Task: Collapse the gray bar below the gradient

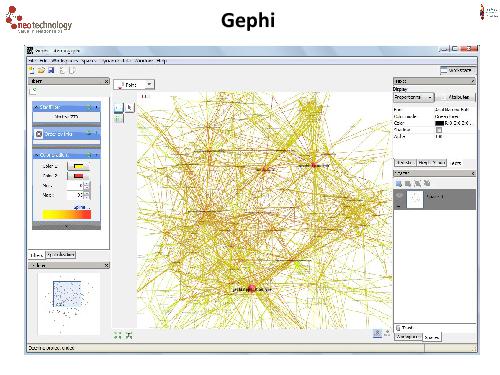Action: point(66,226)
